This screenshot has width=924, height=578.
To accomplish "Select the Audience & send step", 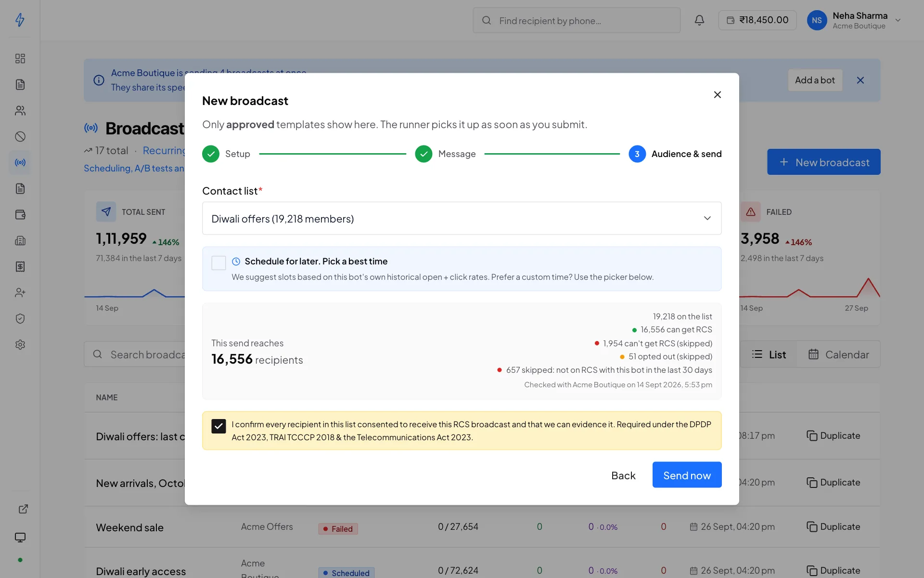I will (675, 154).
